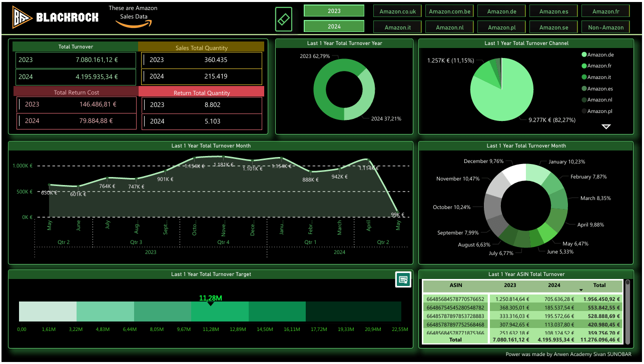Select the Non-Amazon slicer button
The height and width of the screenshot is (364, 644).
[x=606, y=27]
